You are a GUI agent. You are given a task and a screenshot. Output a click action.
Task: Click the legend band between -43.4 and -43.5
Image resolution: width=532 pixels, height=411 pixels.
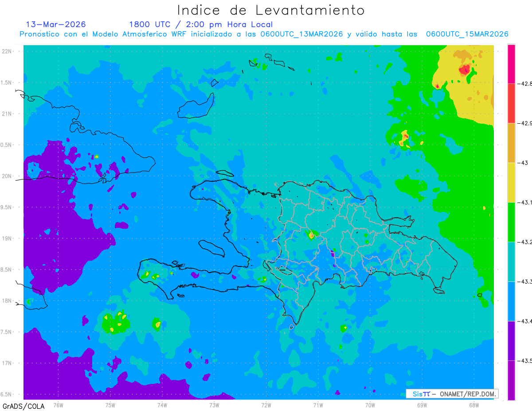click(x=511, y=341)
